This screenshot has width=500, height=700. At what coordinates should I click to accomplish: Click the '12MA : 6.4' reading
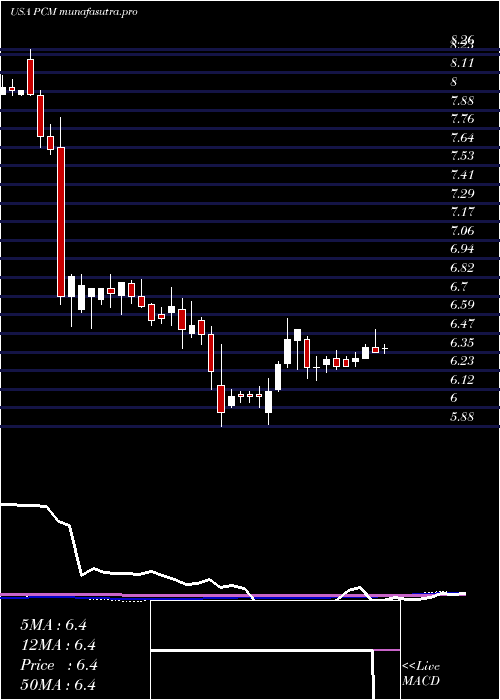click(x=58, y=645)
